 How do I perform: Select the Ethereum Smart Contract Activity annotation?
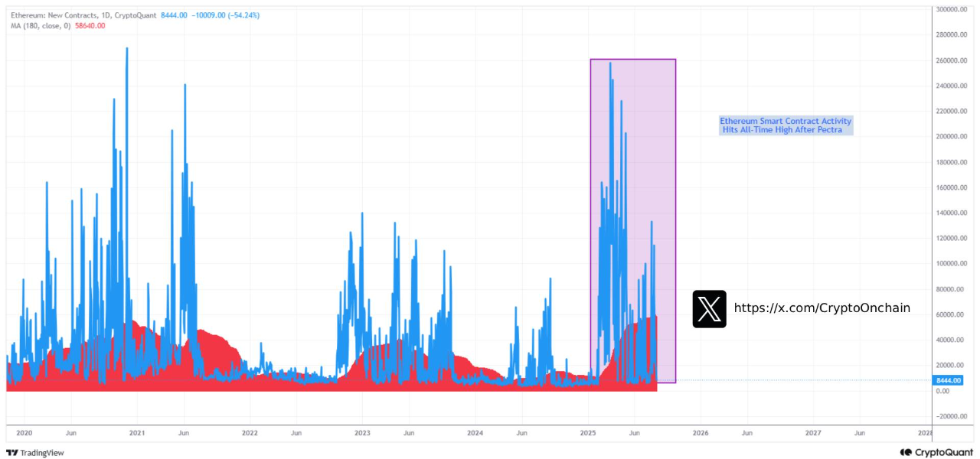click(x=786, y=125)
